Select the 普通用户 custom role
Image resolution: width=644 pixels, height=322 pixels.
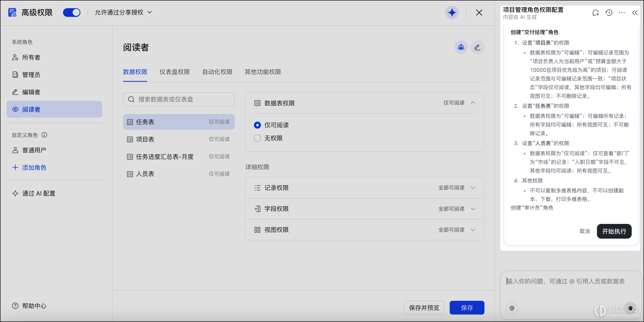pos(54,150)
